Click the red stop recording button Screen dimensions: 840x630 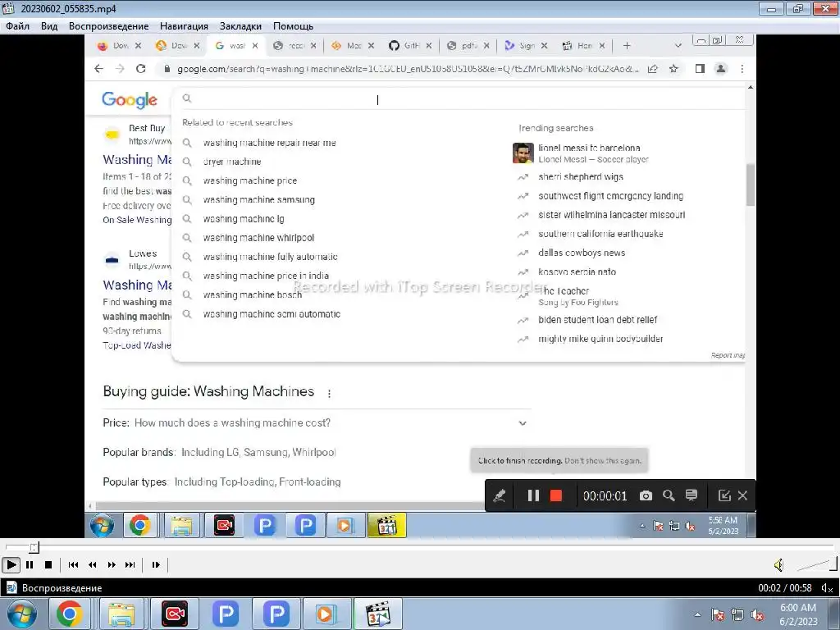point(556,495)
